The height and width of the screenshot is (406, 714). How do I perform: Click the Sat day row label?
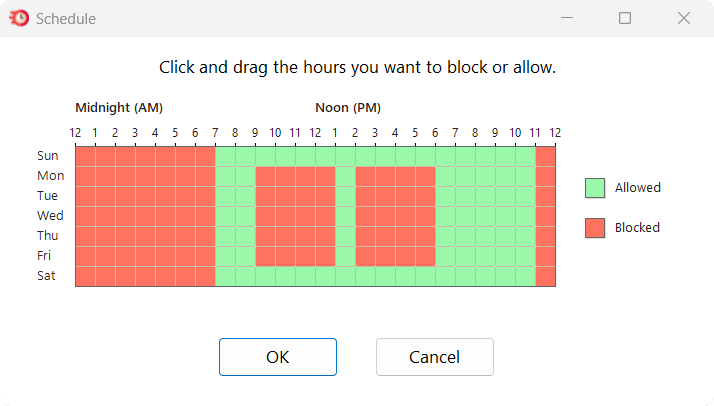tap(47, 276)
